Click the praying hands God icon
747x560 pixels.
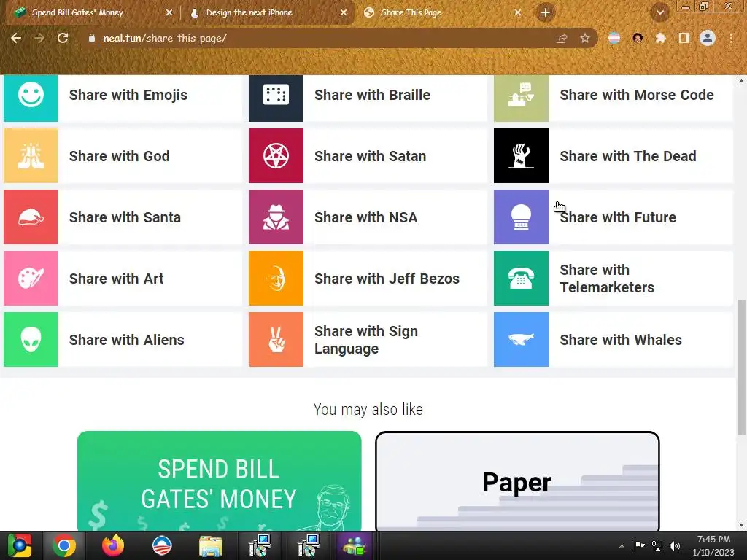pos(31,156)
